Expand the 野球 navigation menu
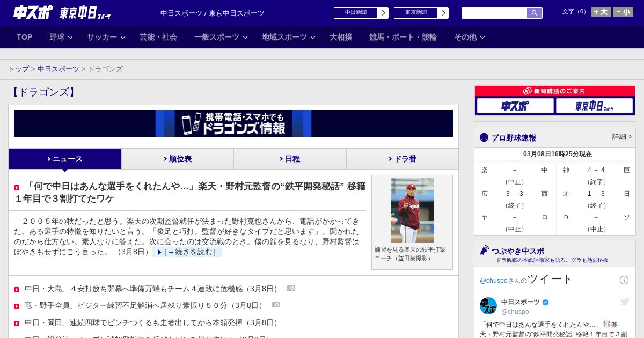The width and height of the screenshot is (644, 338). [x=62, y=37]
